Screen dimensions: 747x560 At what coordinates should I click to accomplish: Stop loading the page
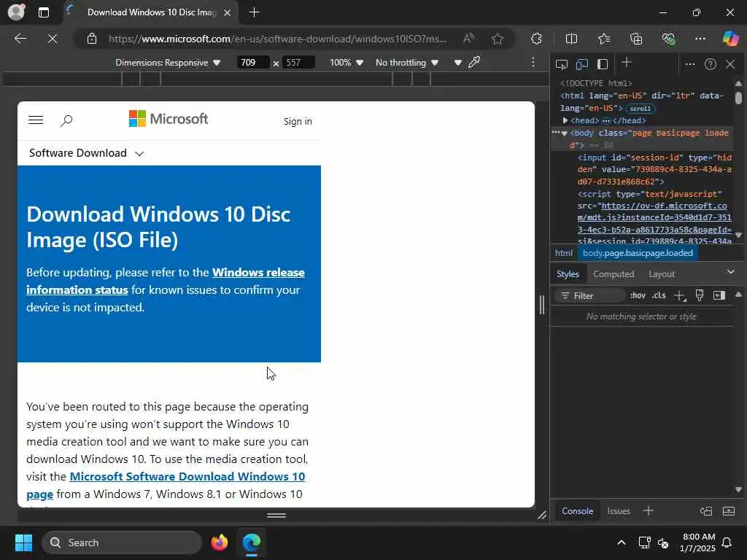tap(53, 39)
